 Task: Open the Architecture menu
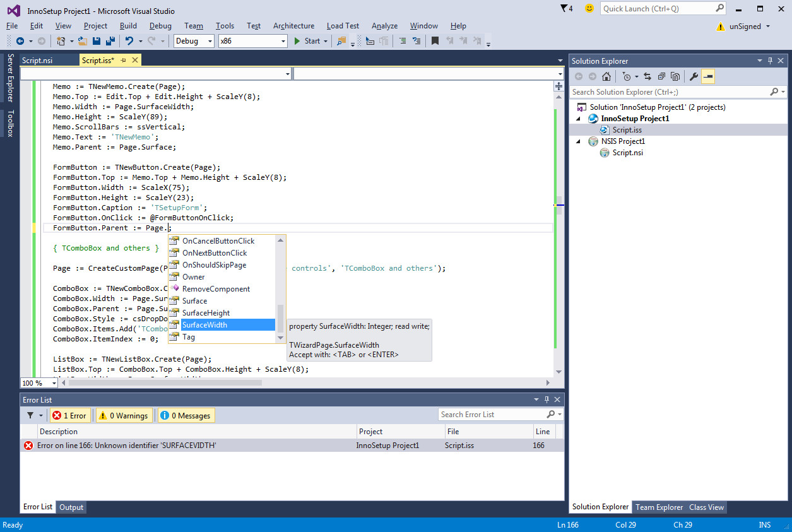[x=293, y=26]
